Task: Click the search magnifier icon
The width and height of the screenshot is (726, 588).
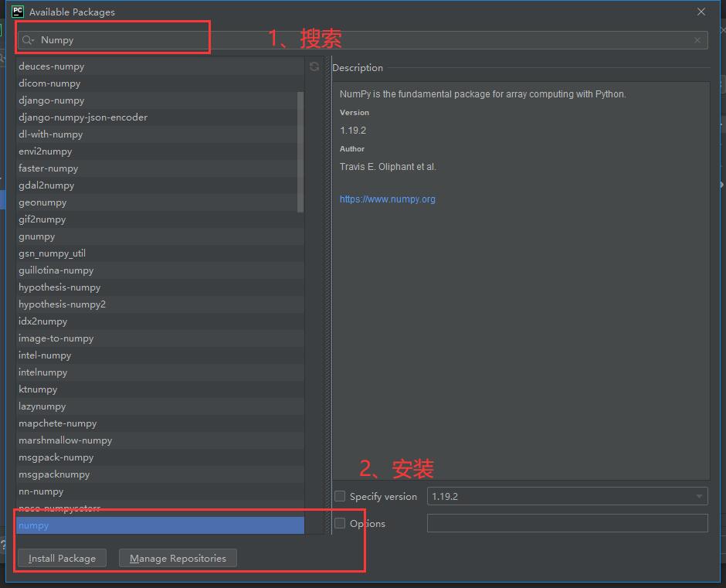Action: pos(28,40)
